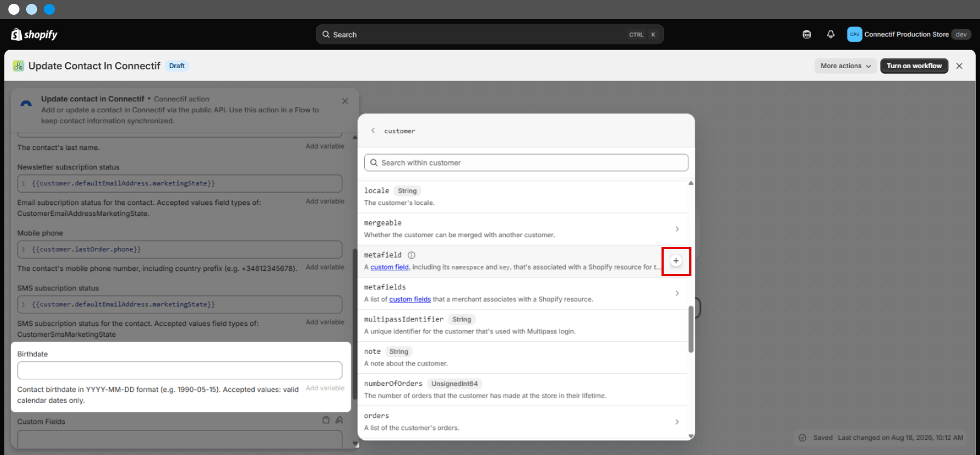Add the metafield variable with plus button
The image size is (980, 455).
(676, 261)
